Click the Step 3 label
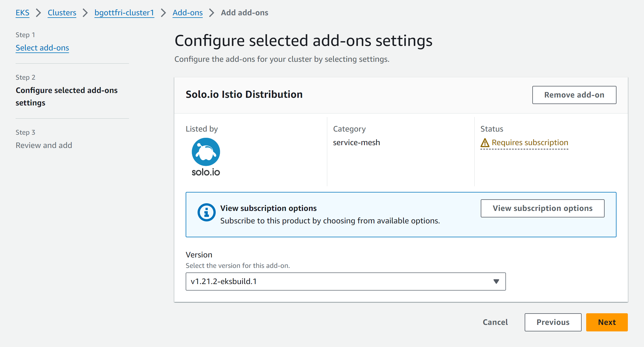This screenshot has height=347, width=644. (25, 132)
